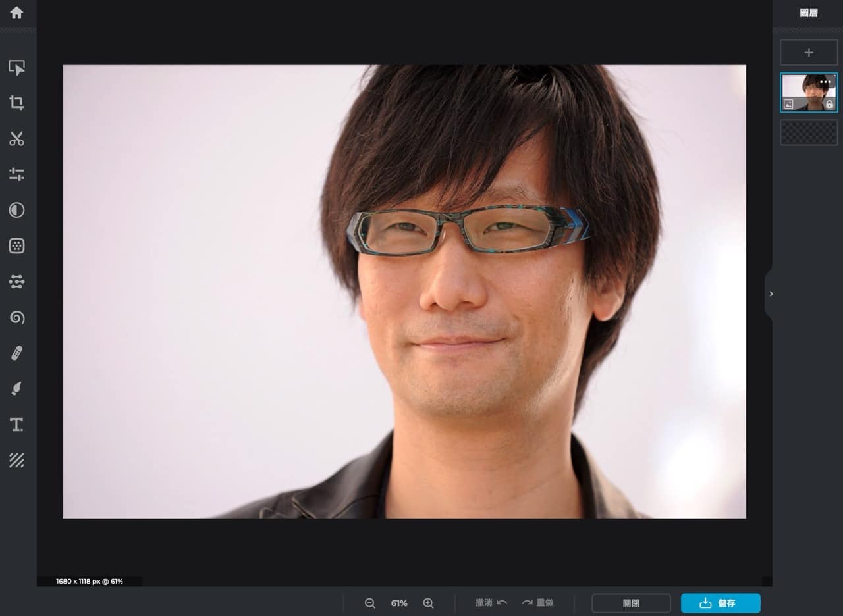Click the 61% zoom level value
Viewport: 843px width, 616px height.
[x=399, y=603]
